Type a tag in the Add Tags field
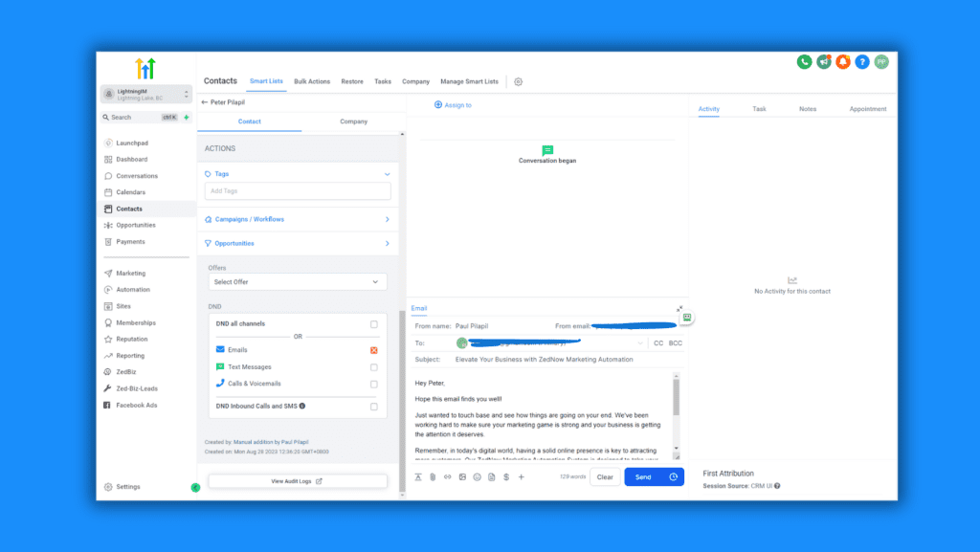The width and height of the screenshot is (980, 552). pyautogui.click(x=298, y=191)
